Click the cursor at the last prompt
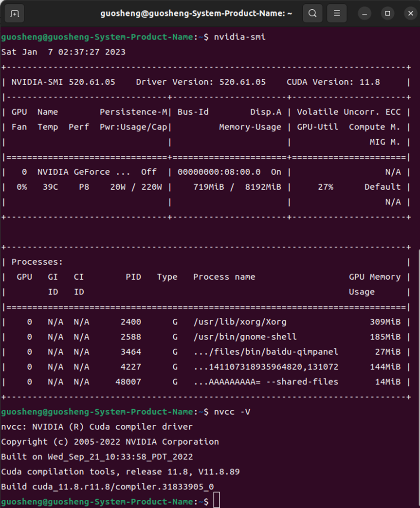This screenshot has width=420, height=508. click(x=217, y=501)
